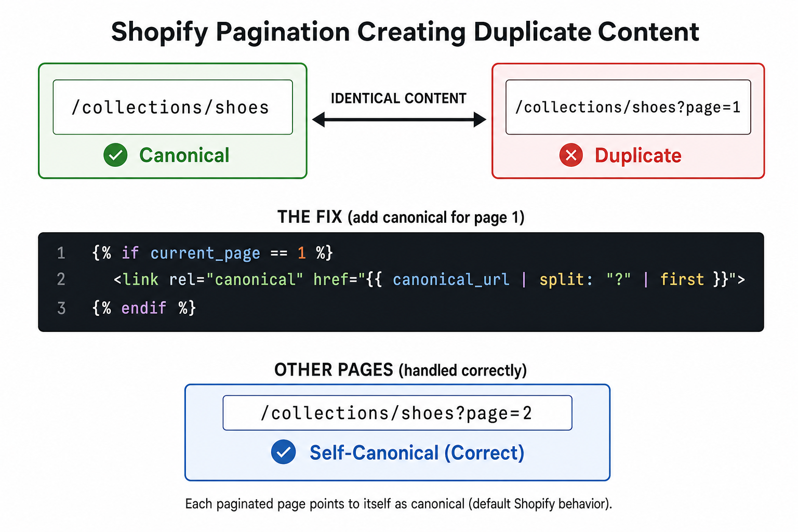Click the 'OTHER PAGES (handled correctly)' heading
798x532 pixels.
pyautogui.click(x=401, y=370)
